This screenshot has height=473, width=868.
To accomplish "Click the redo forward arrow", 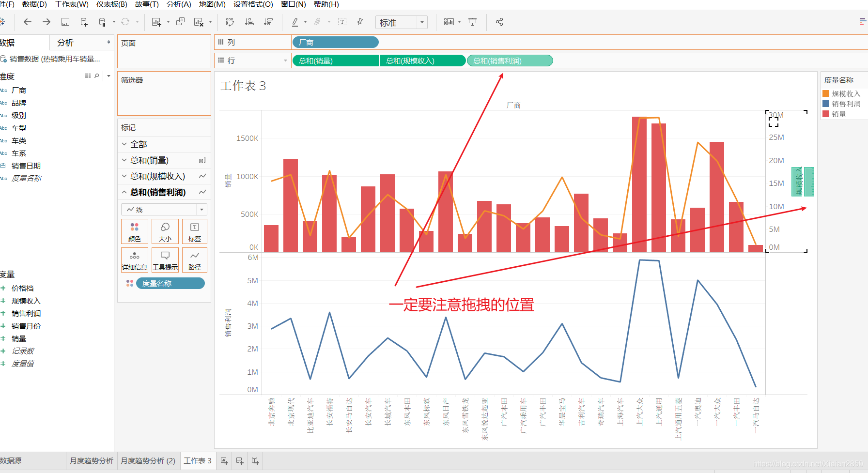I will pyautogui.click(x=46, y=22).
